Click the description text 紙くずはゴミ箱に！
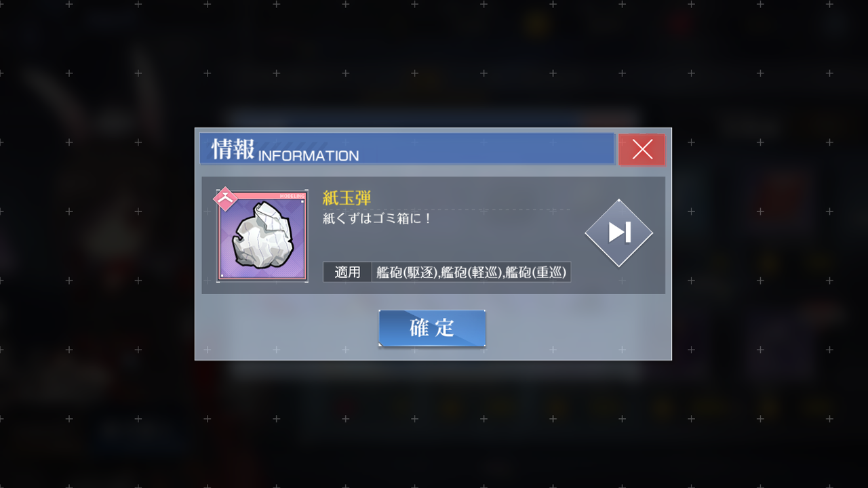Image resolution: width=868 pixels, height=488 pixels. 377,219
